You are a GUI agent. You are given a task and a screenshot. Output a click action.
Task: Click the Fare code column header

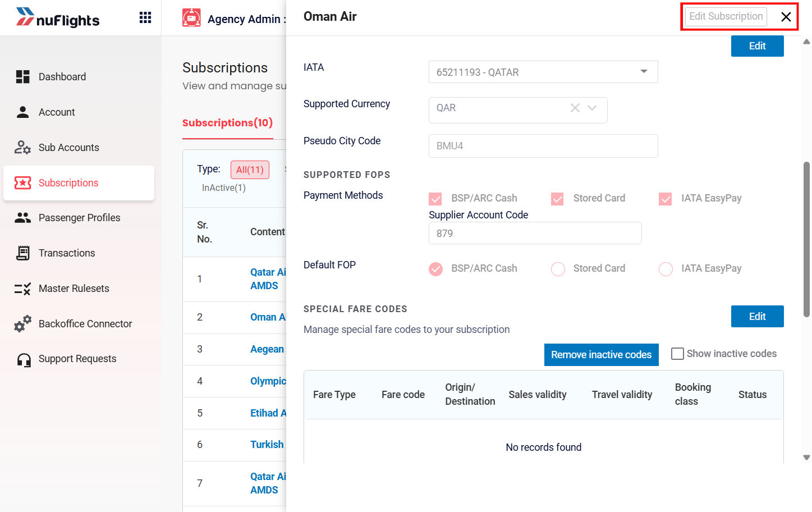[403, 395]
